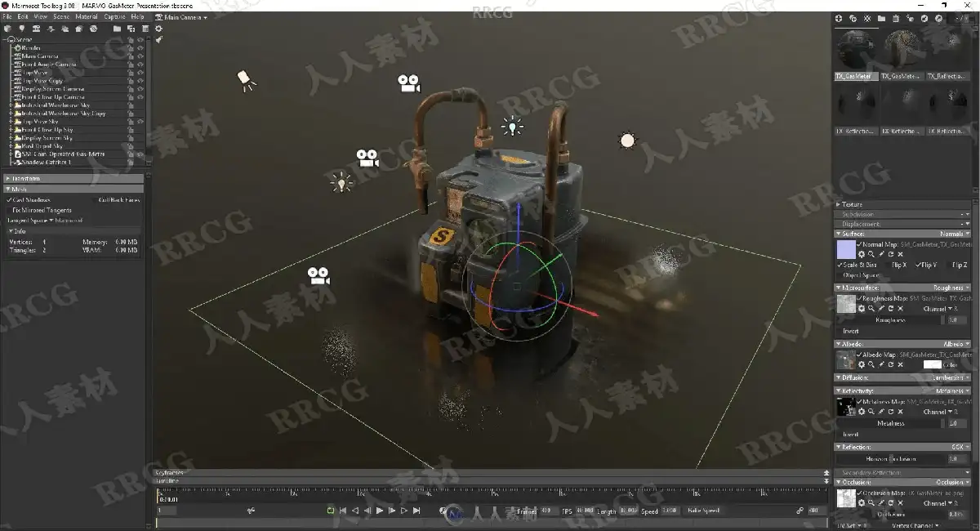Open the Microsurface Roughness model dropdown

[x=950, y=288]
